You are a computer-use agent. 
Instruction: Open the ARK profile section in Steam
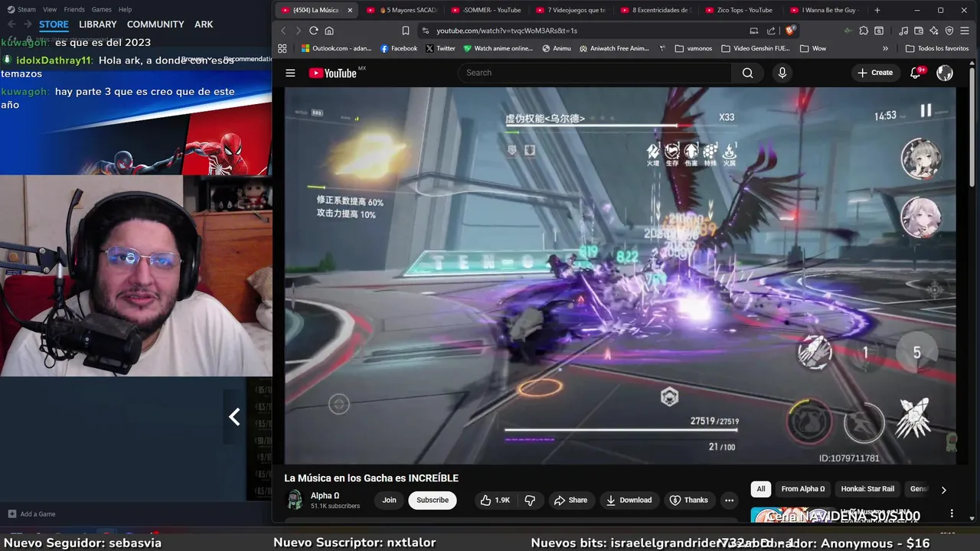[x=204, y=24]
